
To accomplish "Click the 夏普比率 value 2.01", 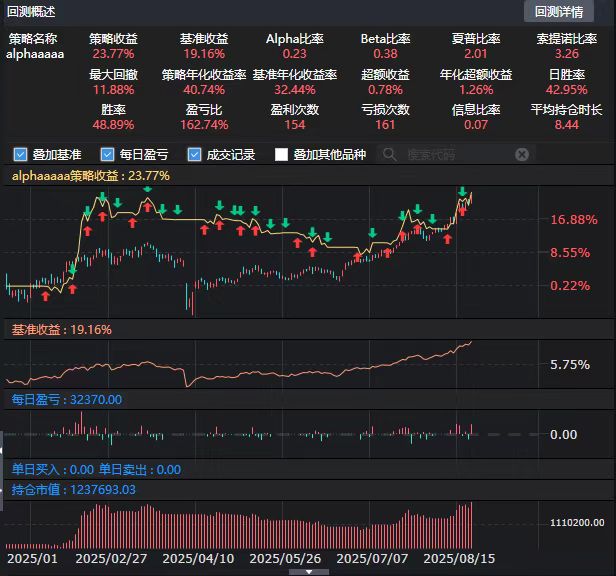I will 476,54.
